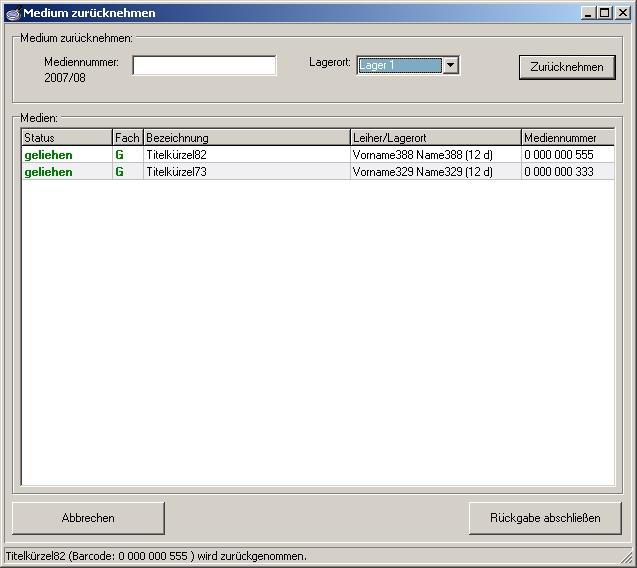Viewport: 637px width, 568px height.
Task: Click media number 0 000 000 555
Action: [x=558, y=155]
